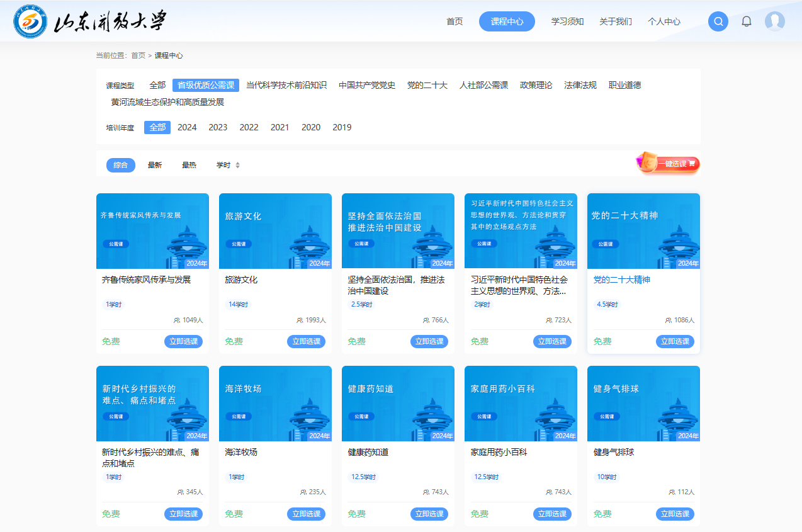Go to 首页 in top navigation

click(x=455, y=21)
